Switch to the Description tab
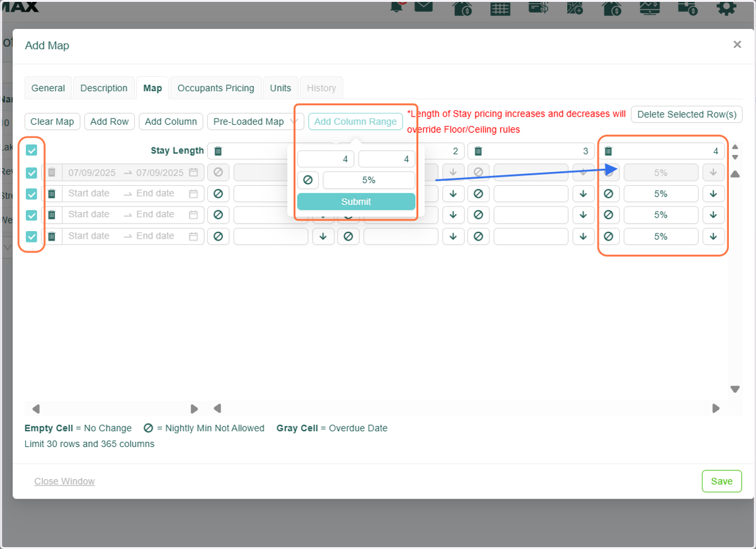Image resolution: width=756 pixels, height=549 pixels. (104, 88)
